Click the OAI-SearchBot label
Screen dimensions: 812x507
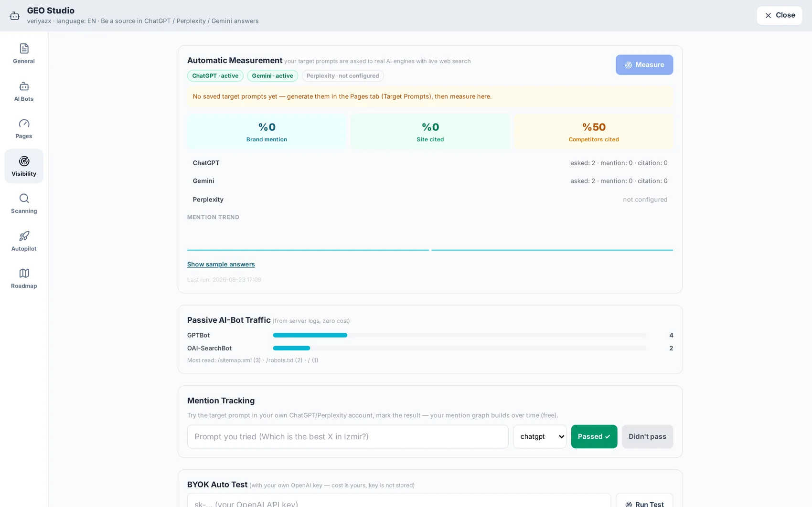point(209,348)
